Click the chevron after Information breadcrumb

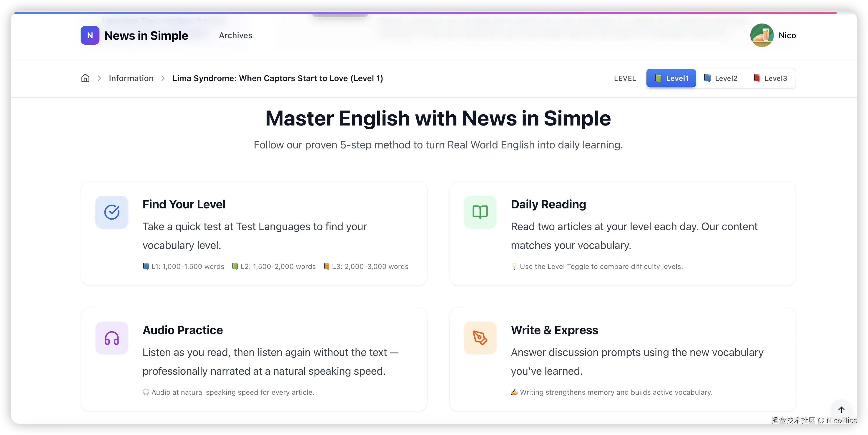coord(163,78)
